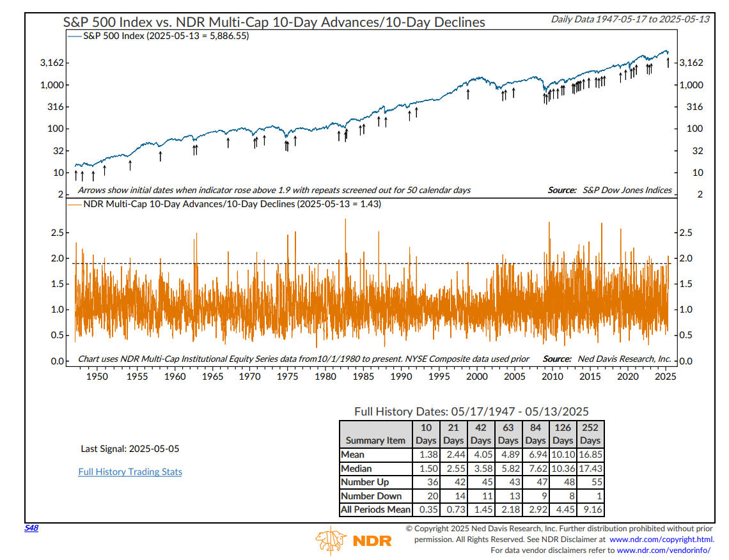Click the 126 Days column header
Image resolution: width=729 pixels, height=560 pixels.
pyautogui.click(x=563, y=433)
